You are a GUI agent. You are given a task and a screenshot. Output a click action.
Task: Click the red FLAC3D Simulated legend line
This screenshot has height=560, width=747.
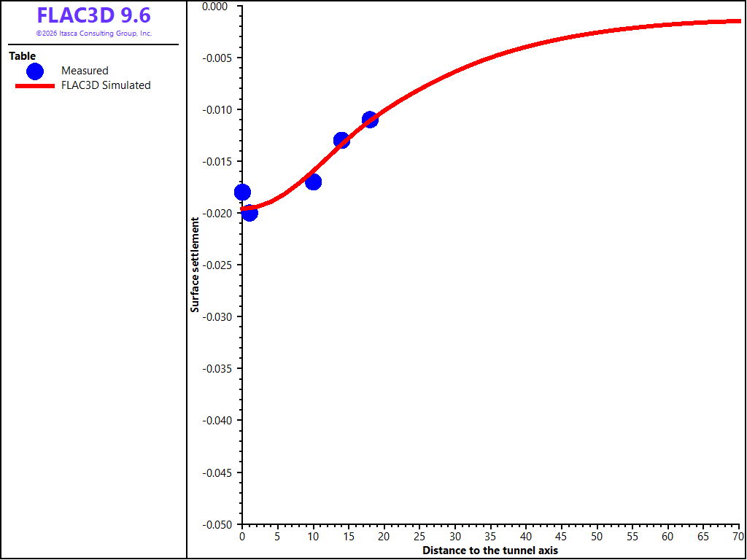(x=35, y=86)
